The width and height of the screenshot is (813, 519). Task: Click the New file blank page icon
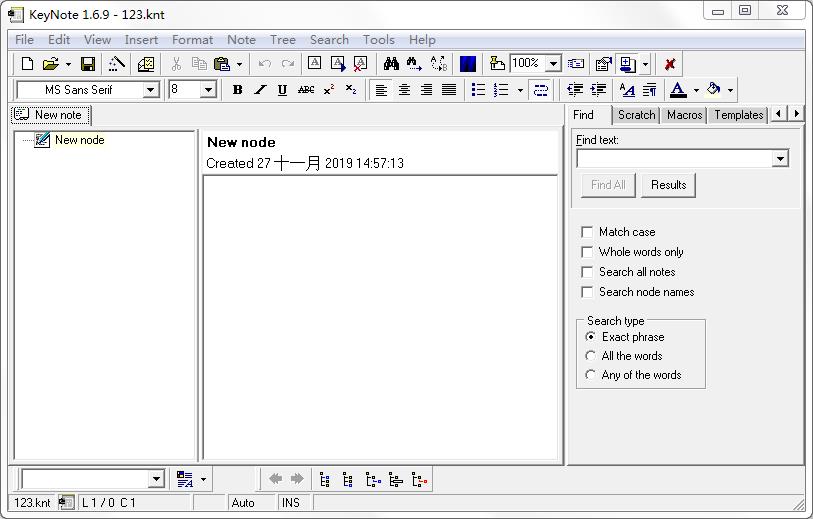pyautogui.click(x=27, y=64)
